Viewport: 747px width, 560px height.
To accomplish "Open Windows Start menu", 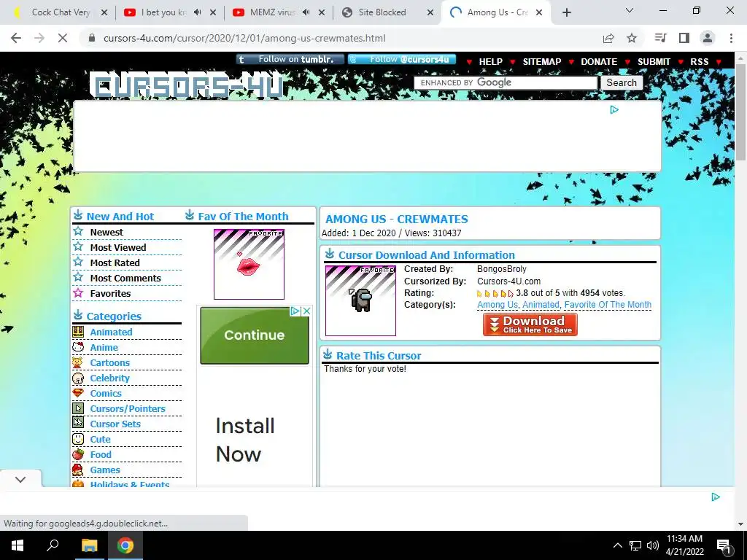I will (18, 545).
